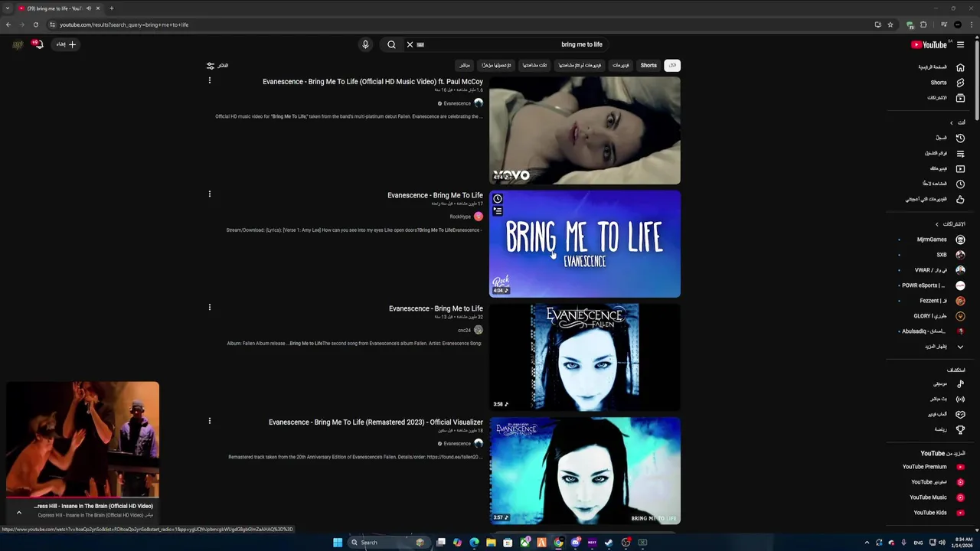This screenshot has width=980, height=551.
Task: Select the Unwatched videos filter chip
Action: pos(580,65)
